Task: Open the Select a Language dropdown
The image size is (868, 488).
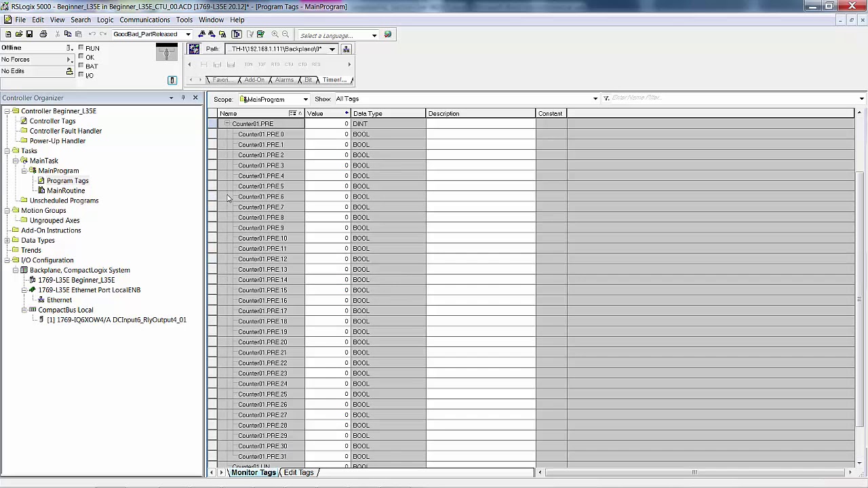Action: (x=374, y=35)
